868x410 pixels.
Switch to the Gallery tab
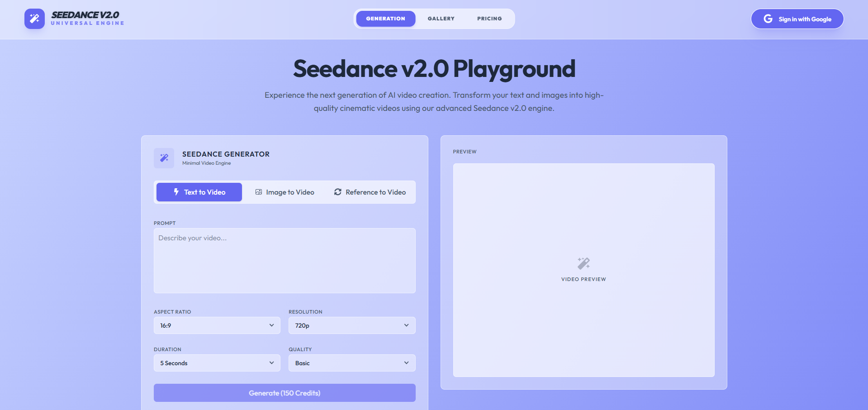coord(441,19)
